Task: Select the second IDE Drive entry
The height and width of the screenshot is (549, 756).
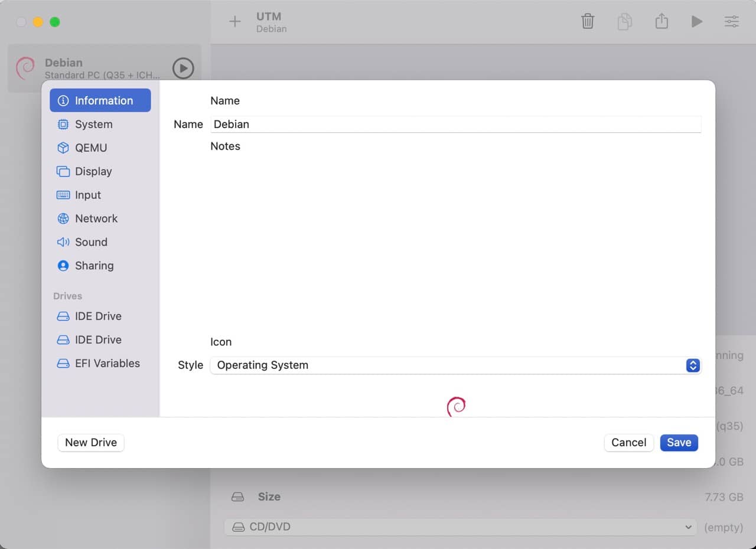Action: click(x=100, y=339)
